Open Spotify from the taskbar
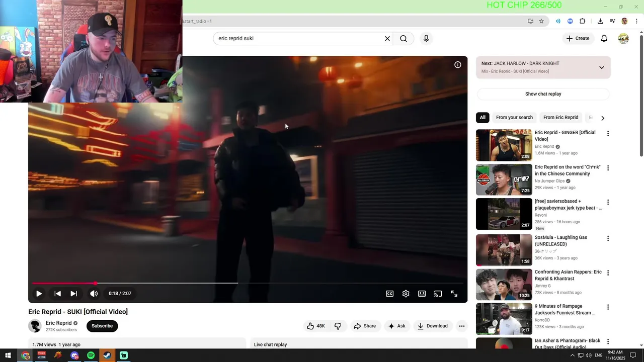644x362 pixels. coord(91,355)
